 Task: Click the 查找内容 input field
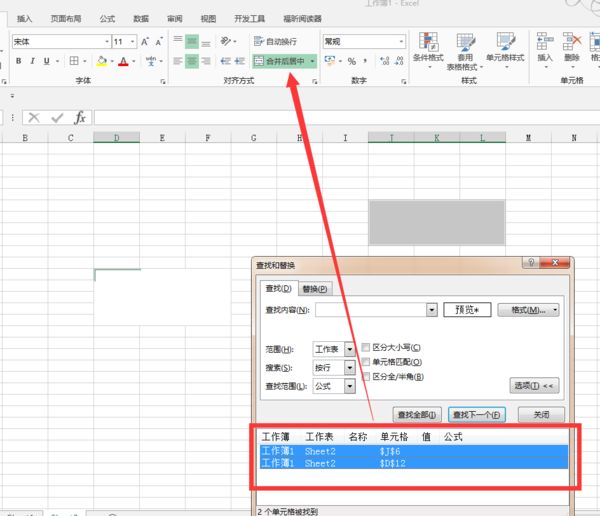(371, 310)
